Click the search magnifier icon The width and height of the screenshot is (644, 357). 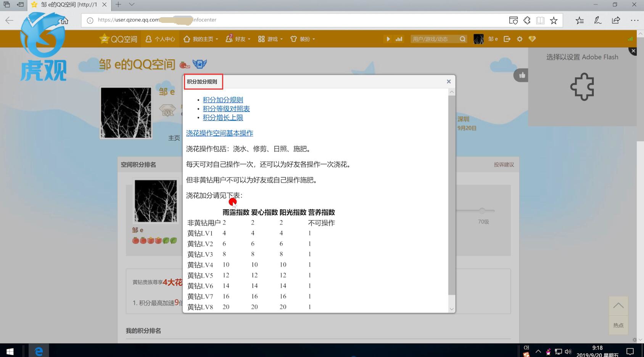point(462,39)
